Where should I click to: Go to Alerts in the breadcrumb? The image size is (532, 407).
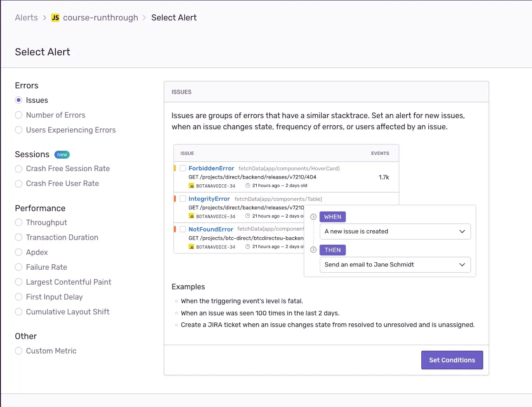coord(27,18)
